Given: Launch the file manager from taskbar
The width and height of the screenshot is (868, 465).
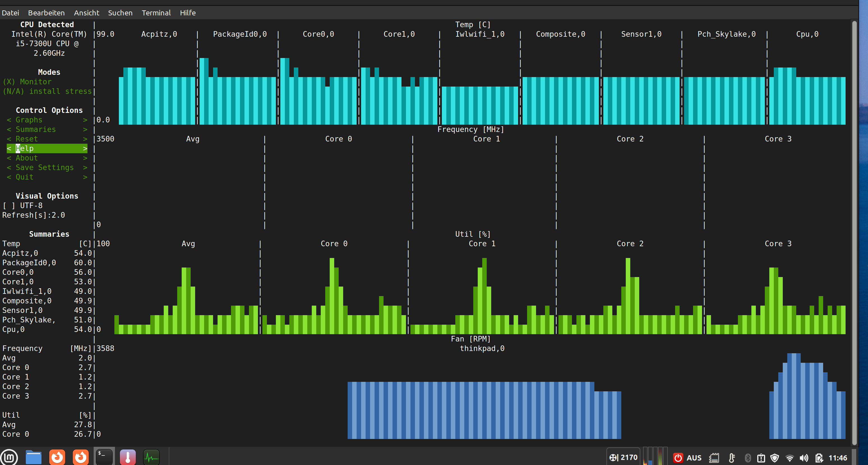Looking at the screenshot, I should click(33, 457).
